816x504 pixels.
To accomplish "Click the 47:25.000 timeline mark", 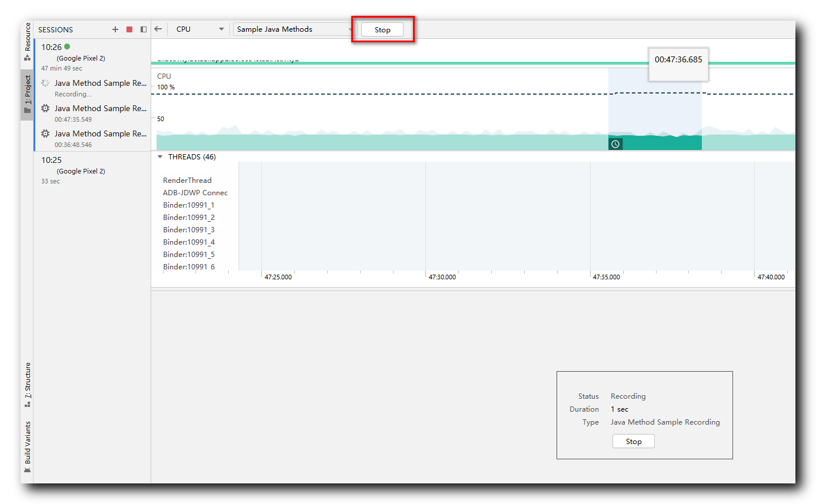I will tap(278, 277).
